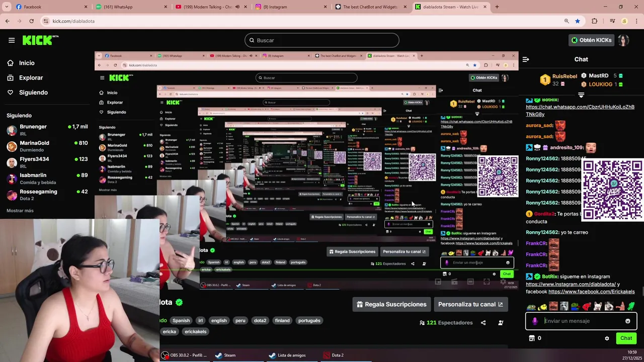Screen dimensions: 644x362
Task: Select the Spanish tag chip
Action: point(181,320)
